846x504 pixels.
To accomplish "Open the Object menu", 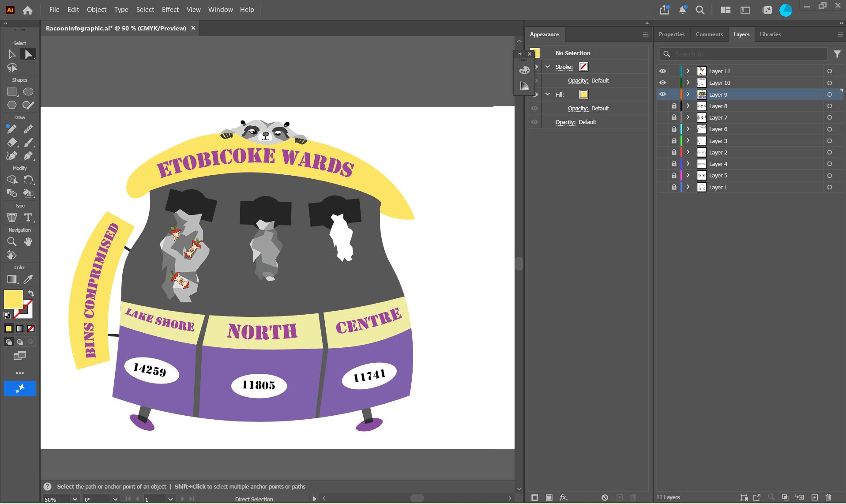I will [x=96, y=9].
